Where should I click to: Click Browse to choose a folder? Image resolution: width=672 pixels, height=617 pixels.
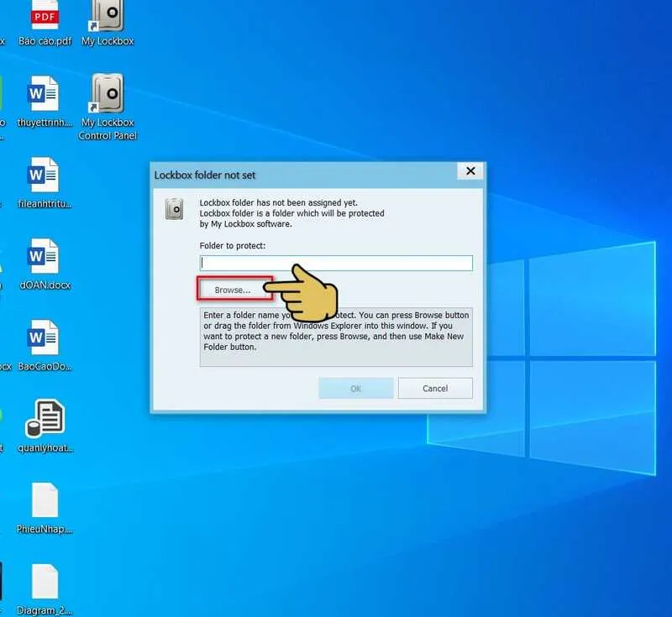click(236, 288)
